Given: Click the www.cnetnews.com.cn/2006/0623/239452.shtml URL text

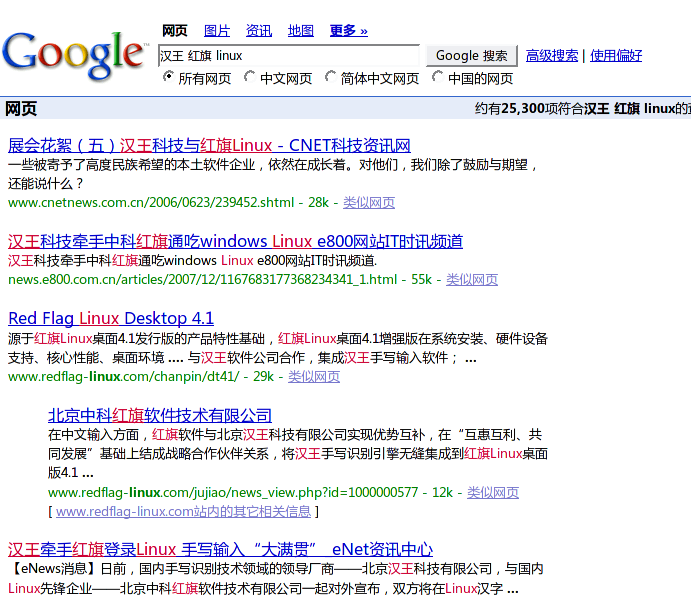Looking at the screenshot, I should tap(151, 202).
